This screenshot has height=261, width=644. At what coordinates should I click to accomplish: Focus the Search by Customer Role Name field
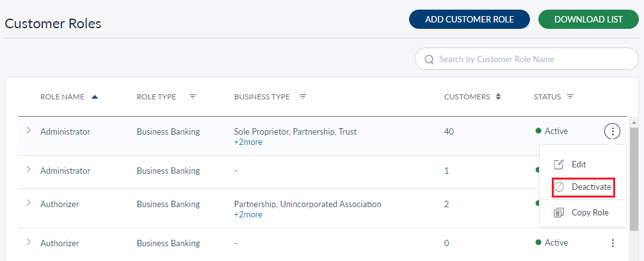click(531, 59)
